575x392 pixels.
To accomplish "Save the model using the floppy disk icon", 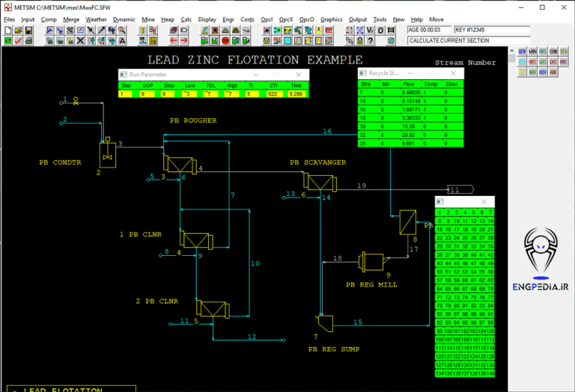I will pyautogui.click(x=28, y=30).
